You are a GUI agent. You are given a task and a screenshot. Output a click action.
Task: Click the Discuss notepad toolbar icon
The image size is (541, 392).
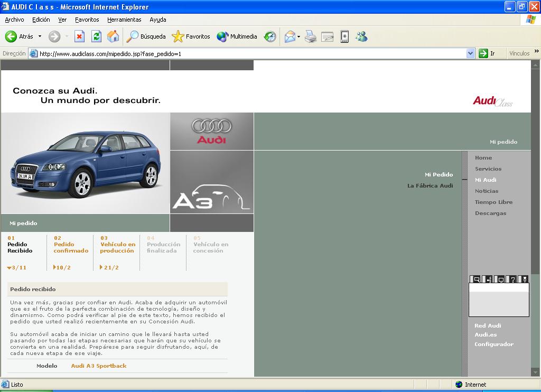344,36
